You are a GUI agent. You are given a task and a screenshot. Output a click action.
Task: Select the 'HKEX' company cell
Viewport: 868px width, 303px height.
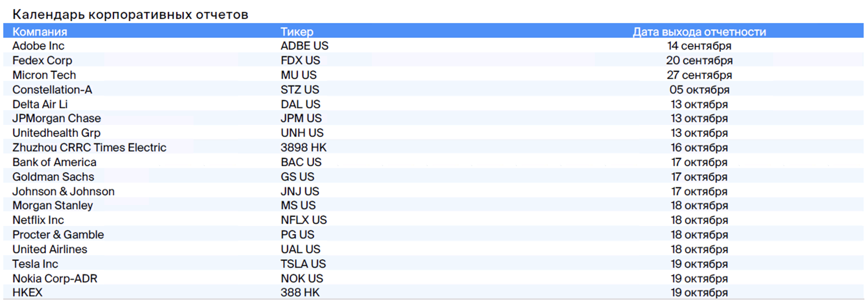(28, 292)
